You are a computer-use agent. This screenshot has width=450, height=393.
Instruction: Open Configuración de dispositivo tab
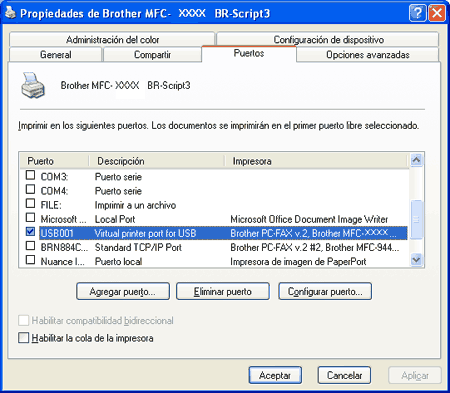click(328, 40)
